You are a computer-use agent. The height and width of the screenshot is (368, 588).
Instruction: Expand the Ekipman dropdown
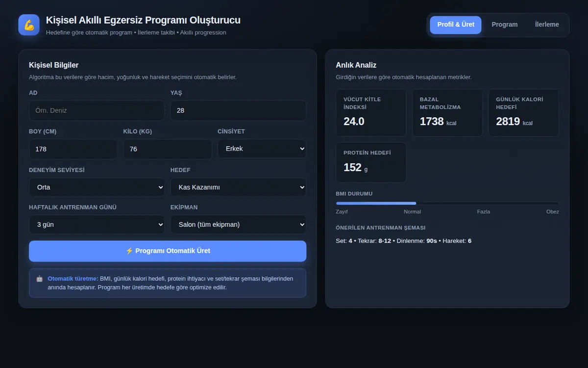point(238,224)
